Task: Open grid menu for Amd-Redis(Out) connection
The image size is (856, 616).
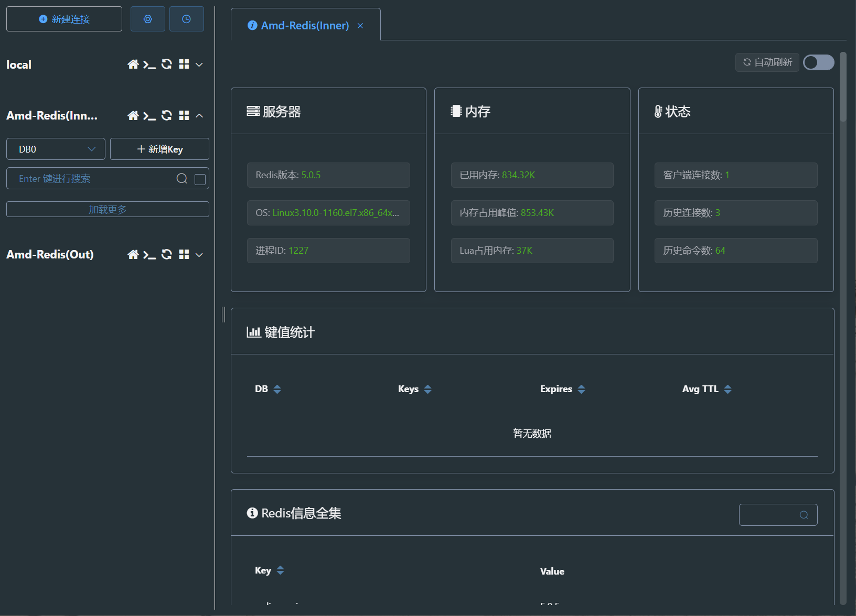Action: click(184, 254)
